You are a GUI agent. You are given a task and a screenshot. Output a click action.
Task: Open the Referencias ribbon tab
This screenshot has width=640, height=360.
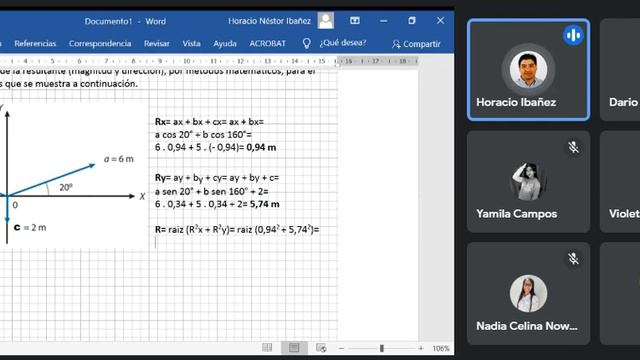pos(35,44)
